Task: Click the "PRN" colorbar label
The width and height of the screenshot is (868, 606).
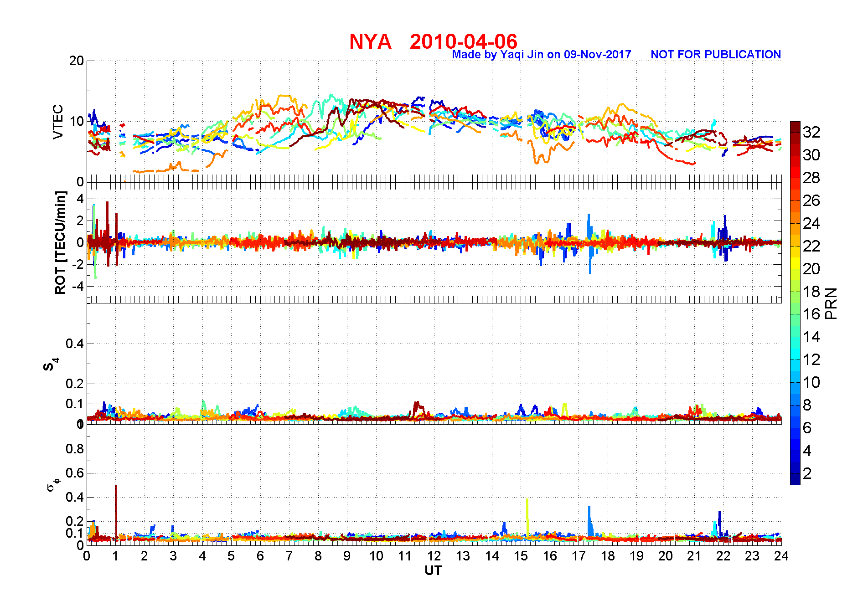Action: (x=831, y=303)
